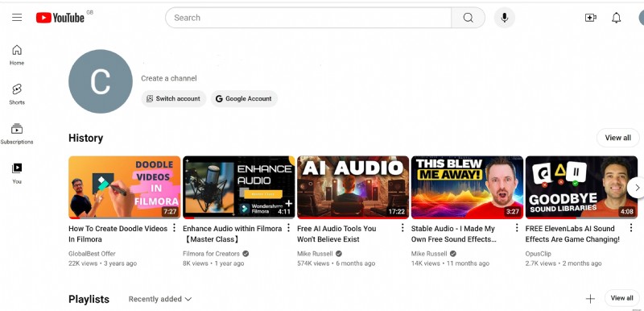The image size is (644, 311).
Task: Click the Search input field
Action: [x=308, y=18]
